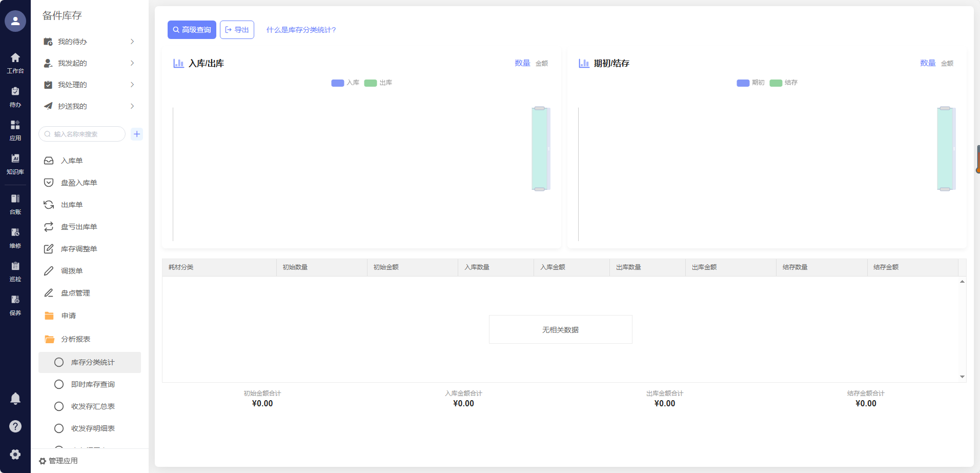Open 什么是库存分类统计? help link
This screenshot has width=980, height=473.
coord(301,30)
